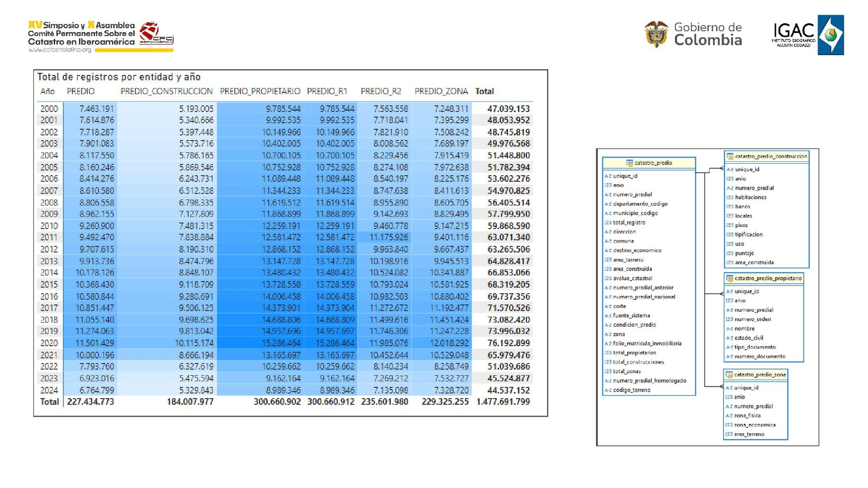Click cell value 8.989.346 under PREDIO_PROPIETARIO

coord(283,390)
